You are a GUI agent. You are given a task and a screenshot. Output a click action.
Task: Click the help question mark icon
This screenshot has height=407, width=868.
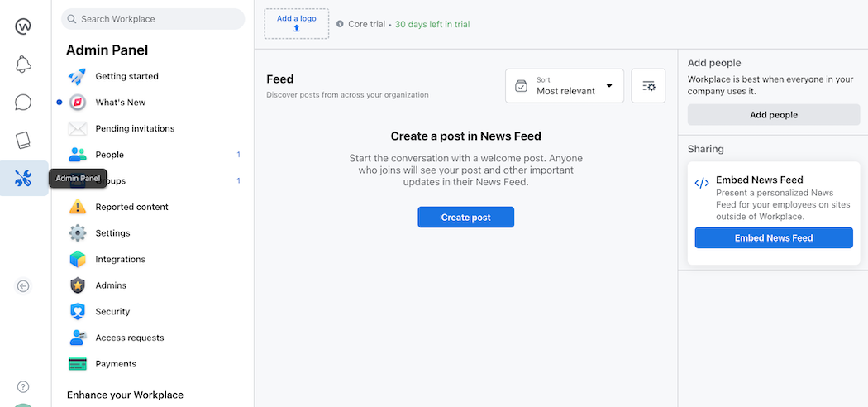(23, 386)
